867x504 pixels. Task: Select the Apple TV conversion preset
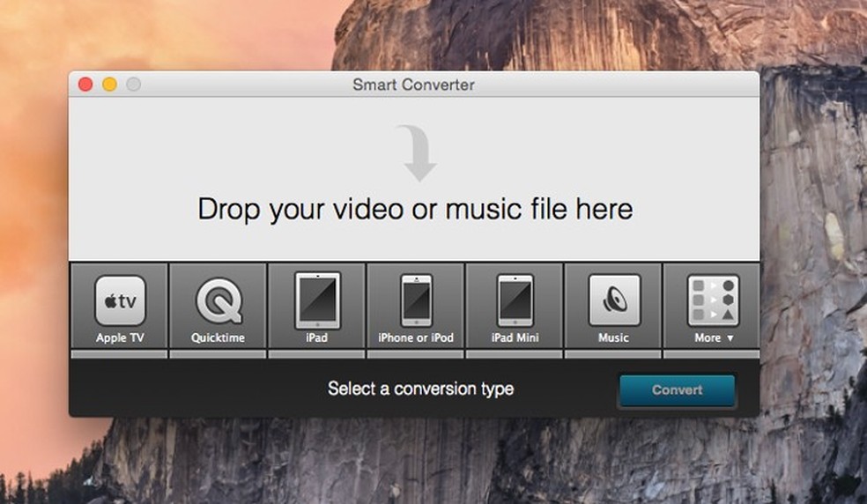click(x=120, y=307)
